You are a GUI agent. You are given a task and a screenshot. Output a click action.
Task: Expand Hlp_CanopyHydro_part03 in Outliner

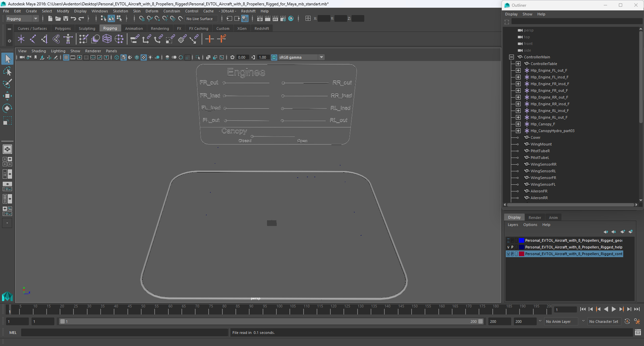518,131
